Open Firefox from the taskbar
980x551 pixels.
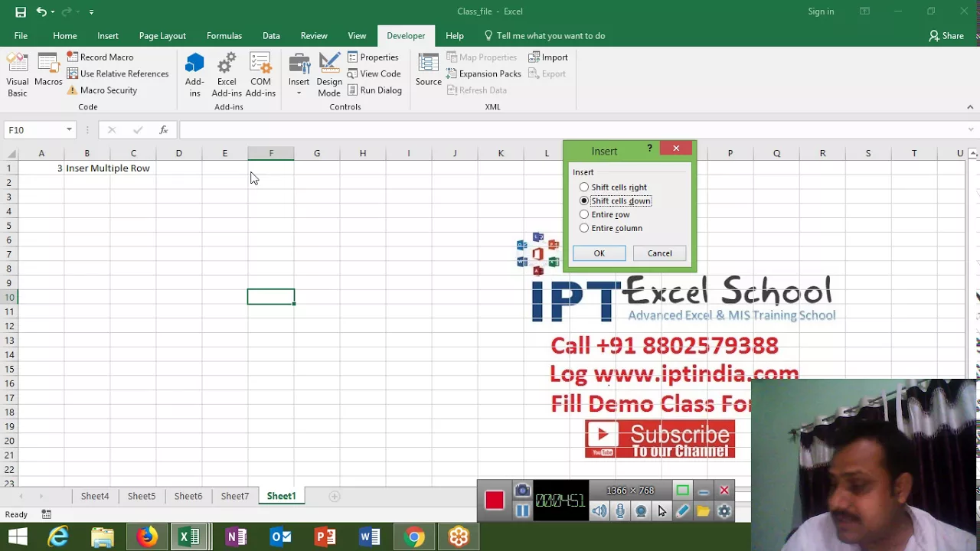[147, 537]
